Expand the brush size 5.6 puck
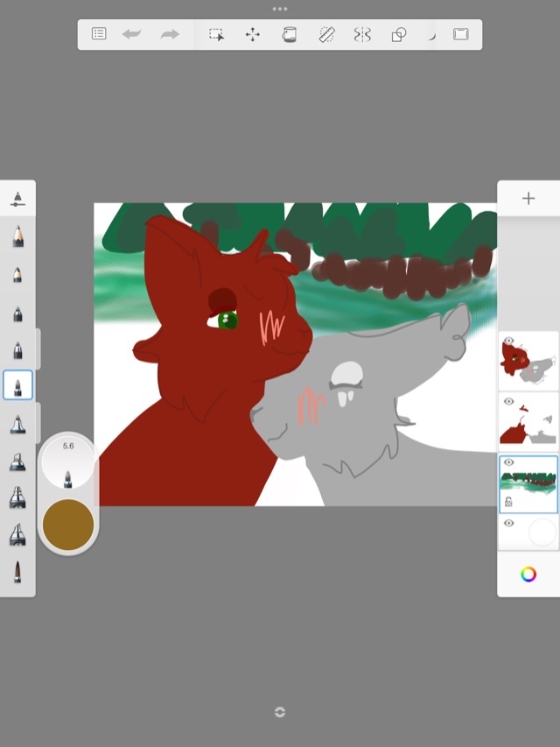 (x=68, y=461)
